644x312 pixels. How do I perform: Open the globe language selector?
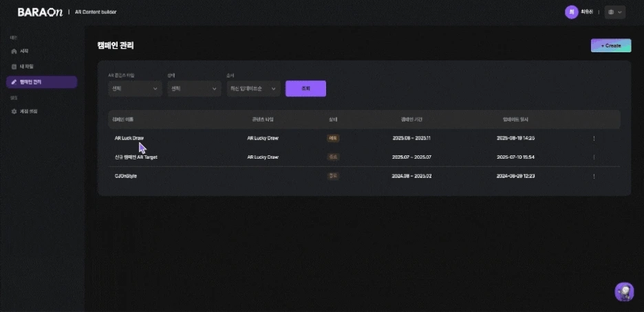tap(615, 12)
